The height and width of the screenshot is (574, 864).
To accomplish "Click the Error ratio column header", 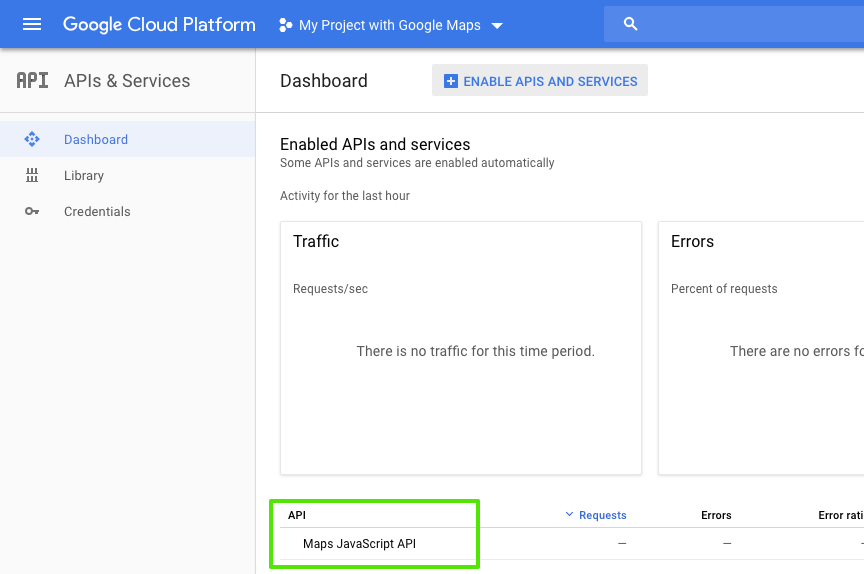I will pos(841,515).
